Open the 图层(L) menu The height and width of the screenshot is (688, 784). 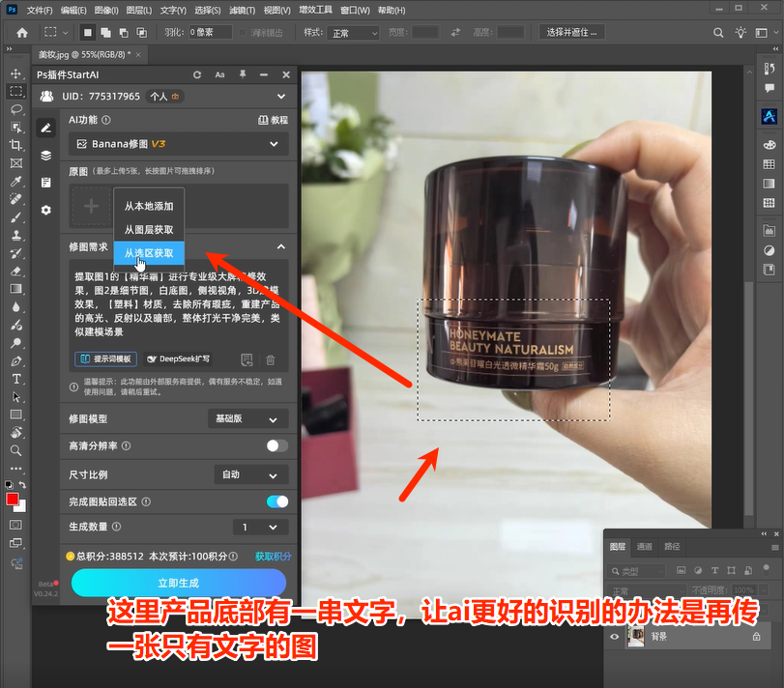[139, 10]
